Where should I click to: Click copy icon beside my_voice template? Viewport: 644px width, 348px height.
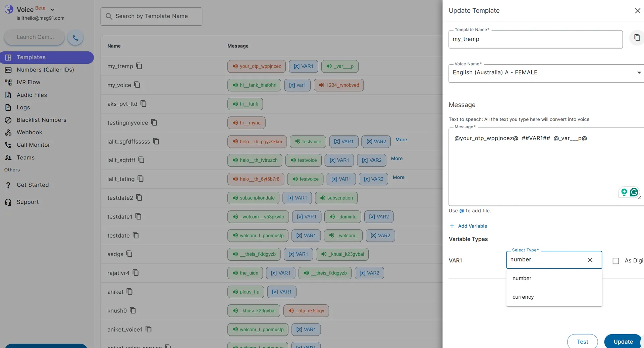(x=137, y=85)
